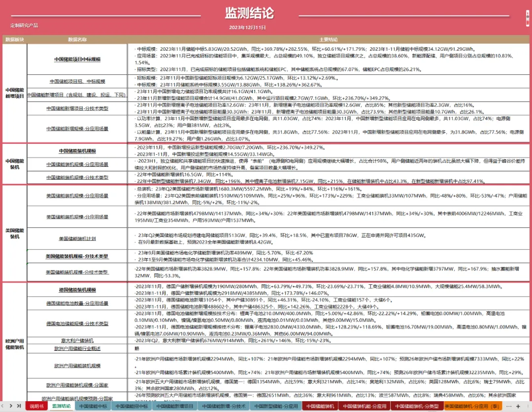This screenshot has height=412, width=532.
Task: Select the 主要结论 header cell
Action: coord(329,40)
